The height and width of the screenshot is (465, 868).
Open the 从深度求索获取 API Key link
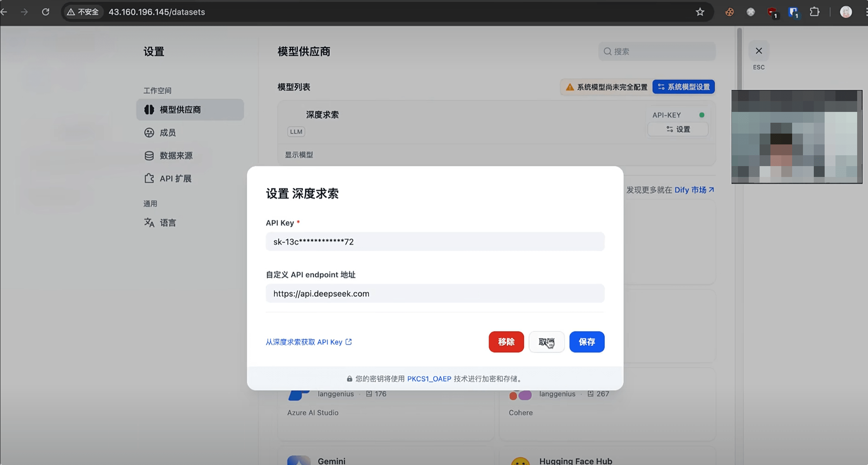(x=304, y=341)
